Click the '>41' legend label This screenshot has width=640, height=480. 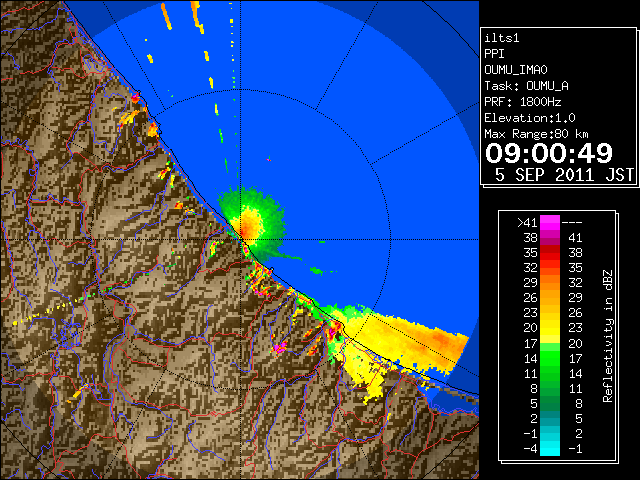click(x=527, y=223)
